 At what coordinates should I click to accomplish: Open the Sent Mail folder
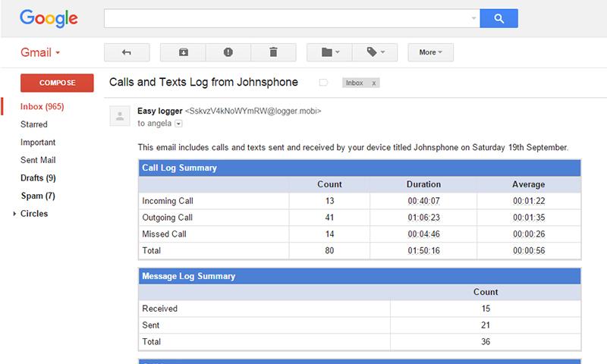pos(38,160)
